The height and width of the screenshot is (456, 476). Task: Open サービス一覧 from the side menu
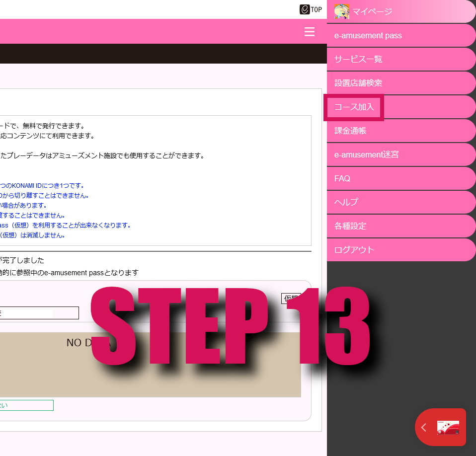tap(358, 59)
